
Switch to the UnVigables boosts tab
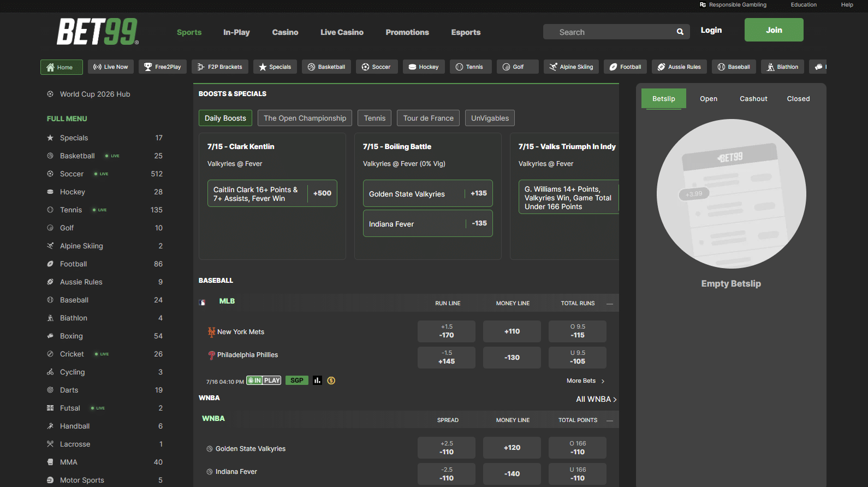[x=490, y=118]
